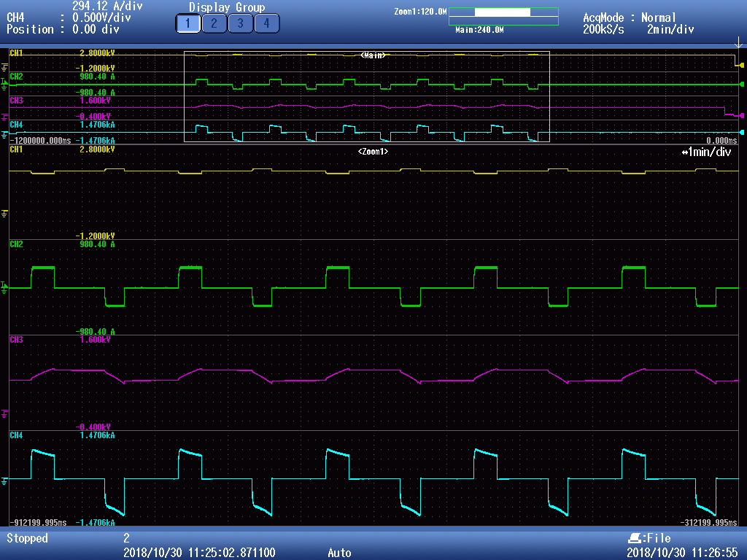This screenshot has width=747, height=560.
Task: Click the 2min/div time base setting
Action: coord(670,30)
